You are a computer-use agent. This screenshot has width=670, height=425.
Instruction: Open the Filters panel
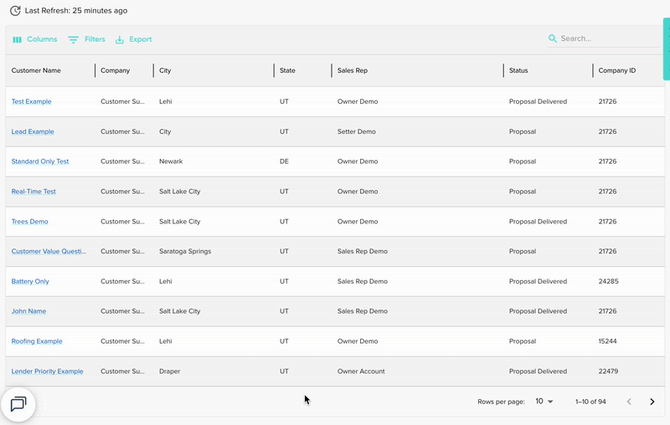(x=86, y=39)
